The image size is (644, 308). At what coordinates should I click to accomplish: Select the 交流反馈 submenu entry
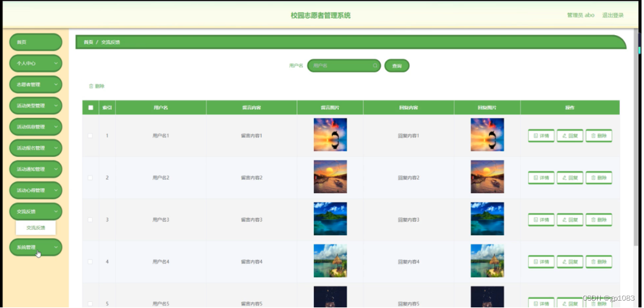point(36,228)
